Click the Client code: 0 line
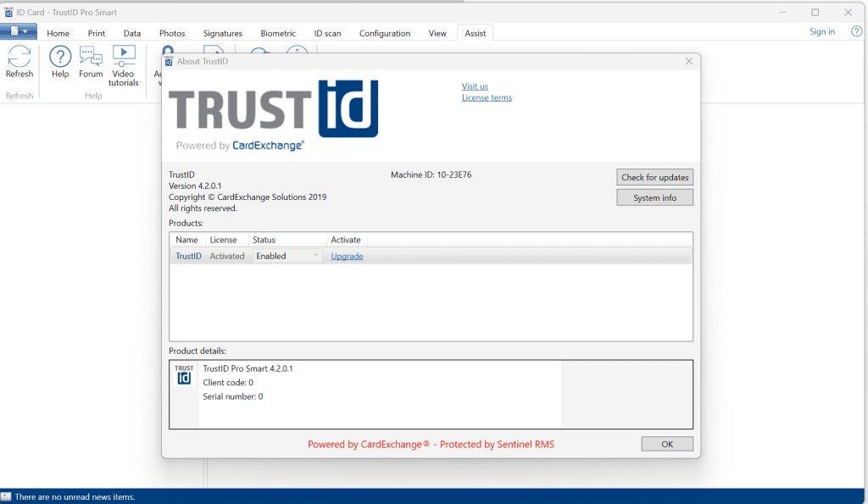The width and height of the screenshot is (868, 504). point(228,382)
